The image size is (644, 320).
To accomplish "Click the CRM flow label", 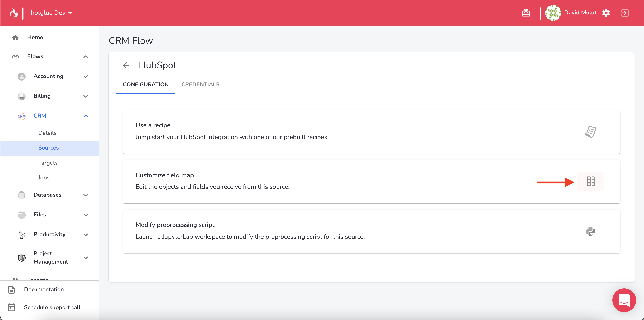I will 40,116.
